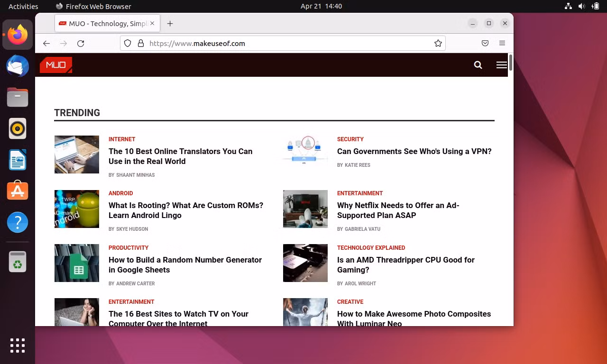Open the MUO site navigation menu

(501, 65)
